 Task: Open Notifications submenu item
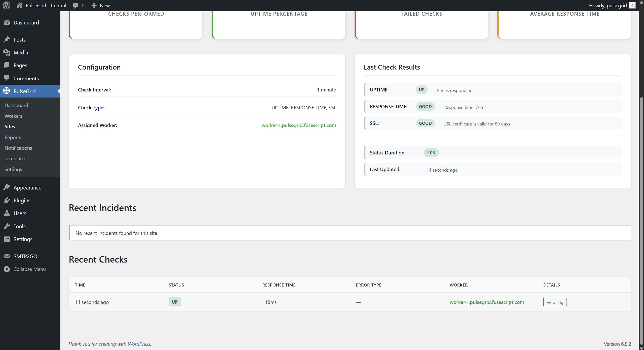click(18, 148)
